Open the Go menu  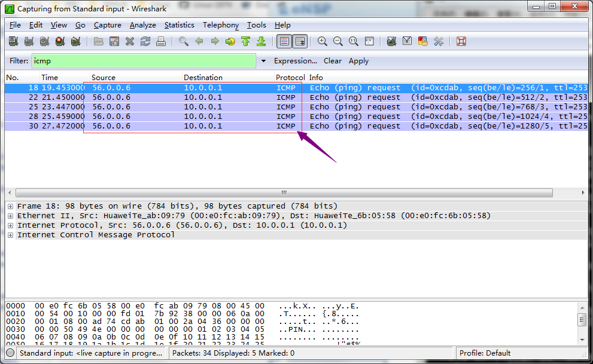coord(80,25)
